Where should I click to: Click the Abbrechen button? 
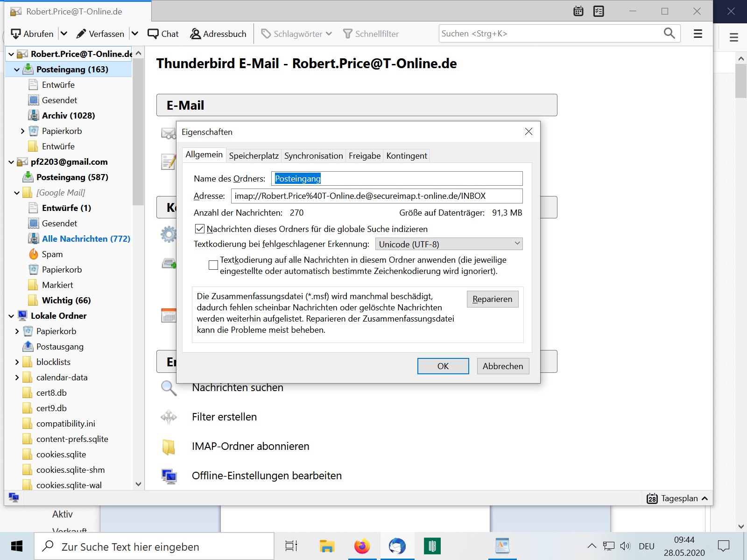pos(503,366)
